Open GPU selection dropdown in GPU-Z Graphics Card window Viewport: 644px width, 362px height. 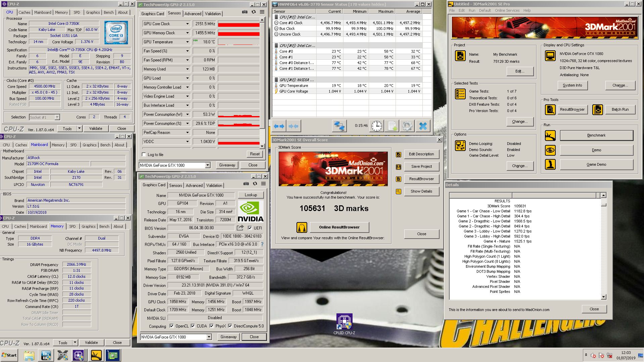point(209,337)
